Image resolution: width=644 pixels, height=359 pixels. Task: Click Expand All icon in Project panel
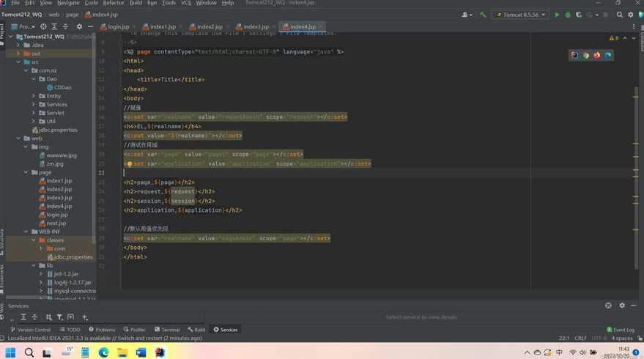coord(54,26)
